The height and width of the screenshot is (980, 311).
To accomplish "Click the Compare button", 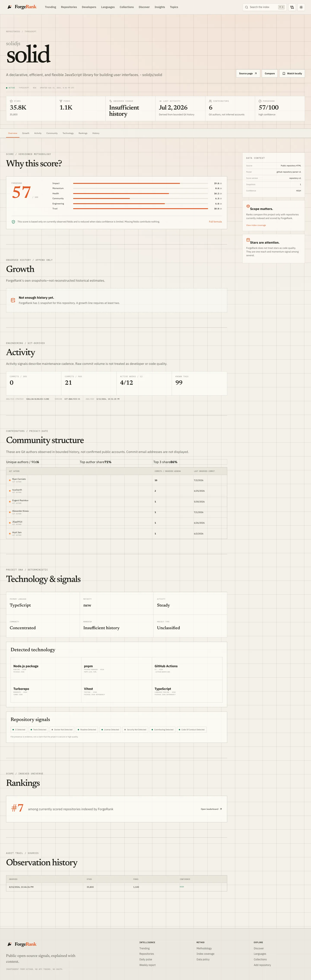I will 270,73.
